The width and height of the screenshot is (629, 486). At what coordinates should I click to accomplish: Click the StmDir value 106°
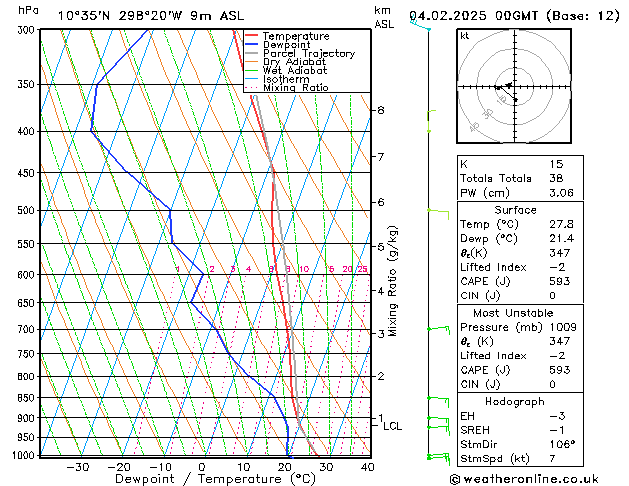coord(562,444)
